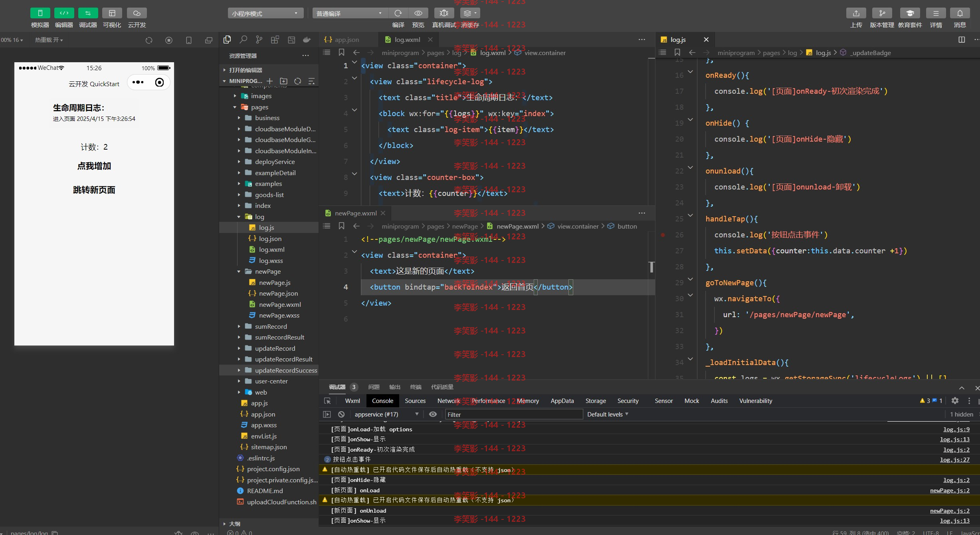Click simulator capsule close circle
This screenshot has height=535, width=980.
(x=159, y=82)
